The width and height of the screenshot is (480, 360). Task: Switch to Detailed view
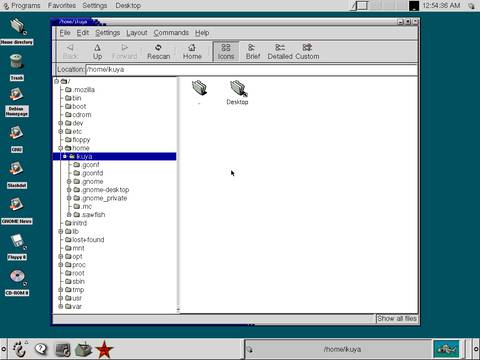pos(280,52)
